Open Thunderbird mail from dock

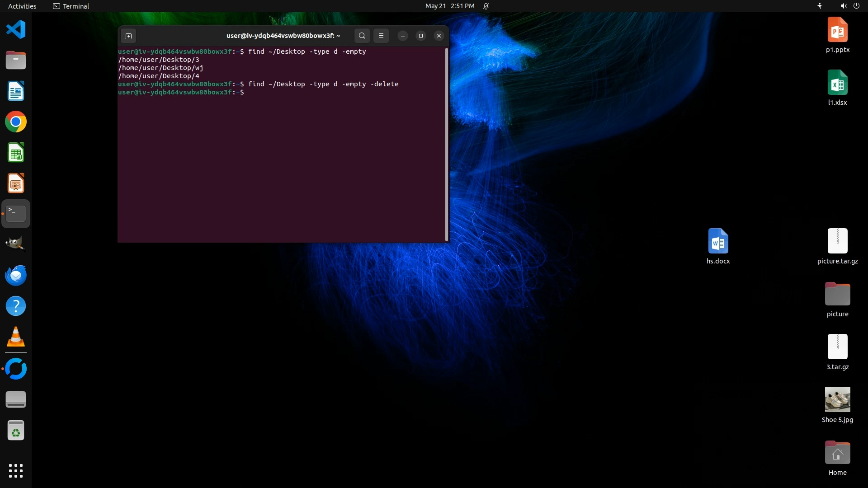tap(16, 275)
